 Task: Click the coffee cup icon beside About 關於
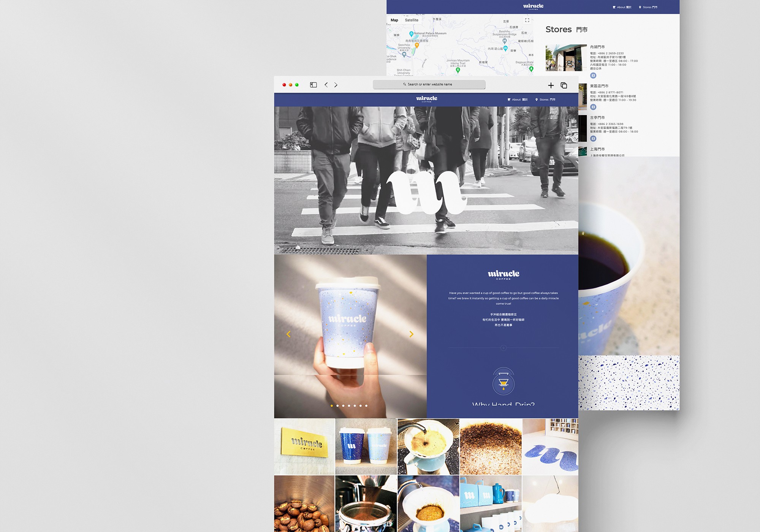coord(509,99)
